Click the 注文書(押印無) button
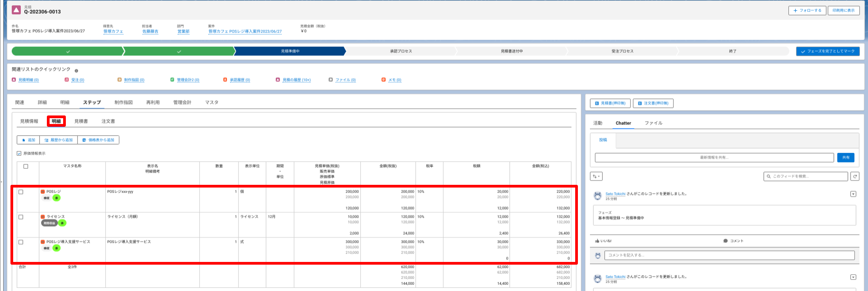 tap(653, 103)
